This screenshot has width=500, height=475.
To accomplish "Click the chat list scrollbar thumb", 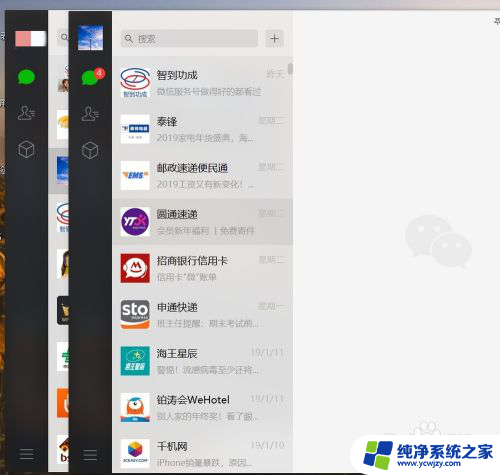I will point(290,68).
